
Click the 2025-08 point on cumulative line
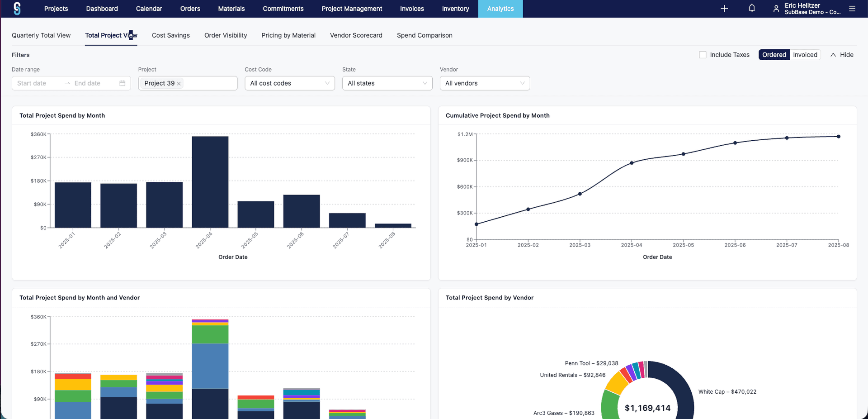839,136
